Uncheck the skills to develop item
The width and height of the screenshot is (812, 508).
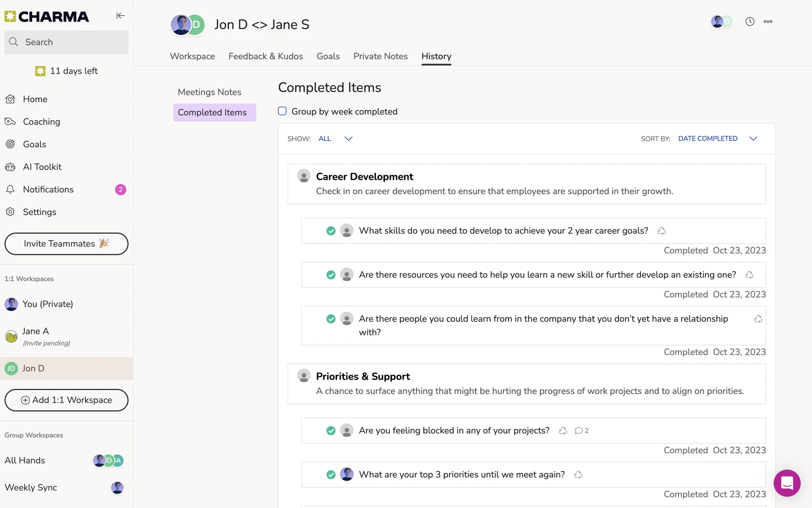click(x=331, y=231)
